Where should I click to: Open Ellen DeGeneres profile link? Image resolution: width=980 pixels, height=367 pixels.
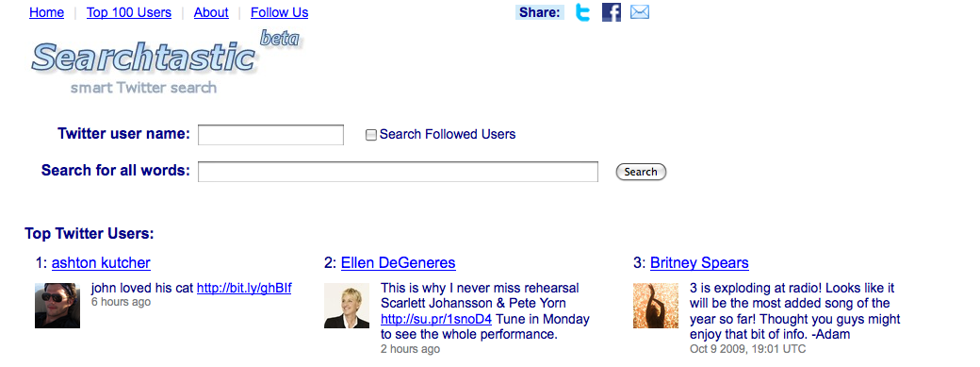398,262
